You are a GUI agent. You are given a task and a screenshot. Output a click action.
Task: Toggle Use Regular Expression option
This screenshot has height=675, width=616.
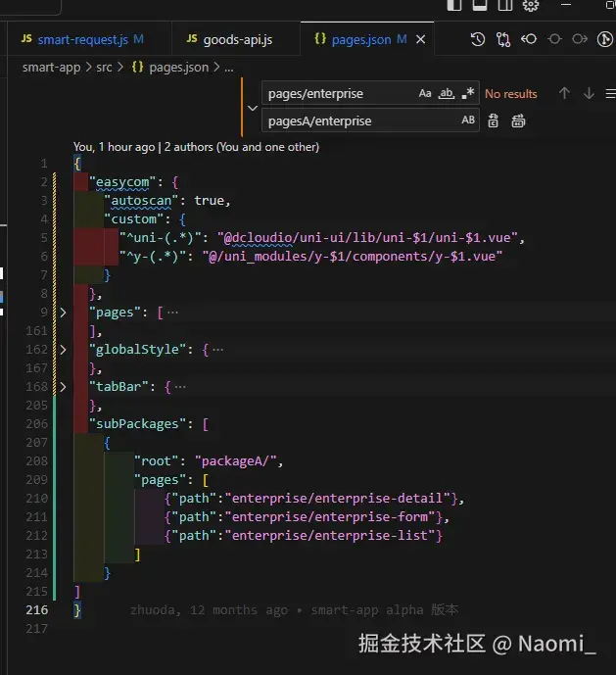coord(468,93)
